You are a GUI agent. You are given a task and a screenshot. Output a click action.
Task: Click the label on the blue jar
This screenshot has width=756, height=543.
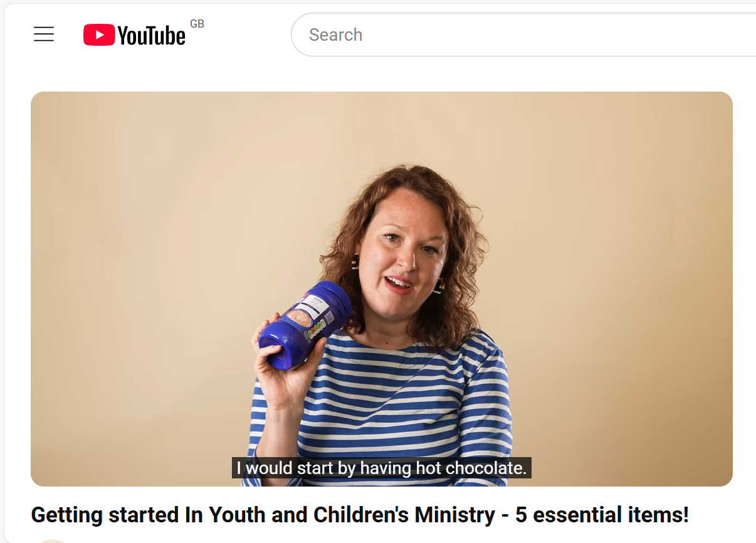click(x=310, y=312)
